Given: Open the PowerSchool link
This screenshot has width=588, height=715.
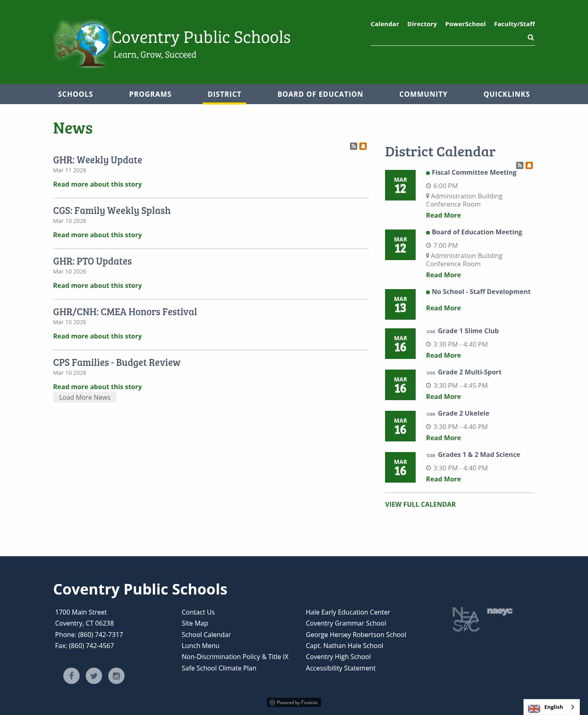Looking at the screenshot, I should coord(465,24).
